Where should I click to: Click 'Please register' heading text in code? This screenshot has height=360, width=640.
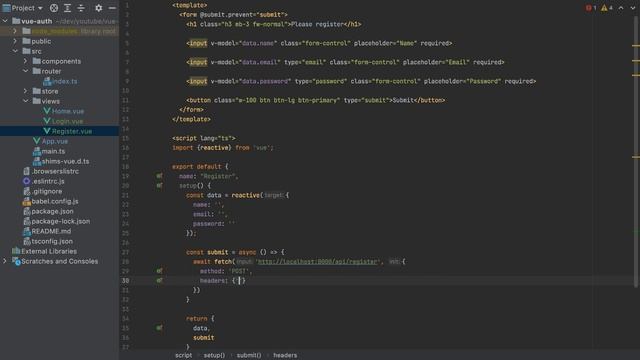[317, 24]
